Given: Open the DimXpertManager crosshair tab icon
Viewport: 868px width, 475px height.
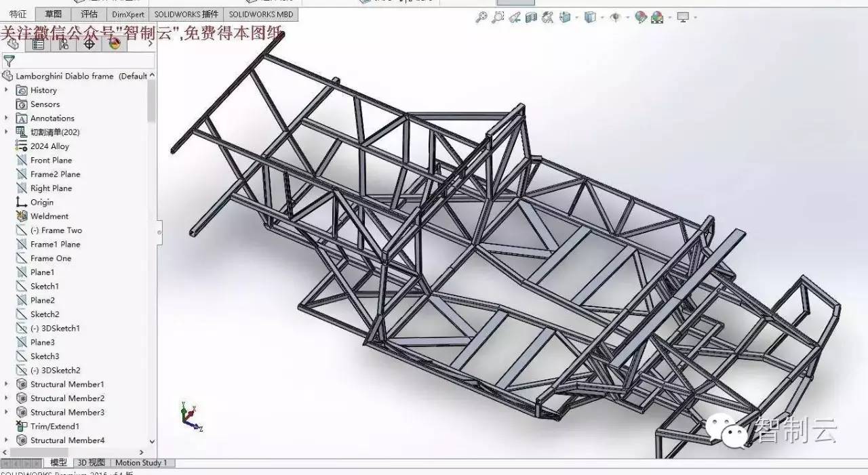Looking at the screenshot, I should click(x=89, y=44).
